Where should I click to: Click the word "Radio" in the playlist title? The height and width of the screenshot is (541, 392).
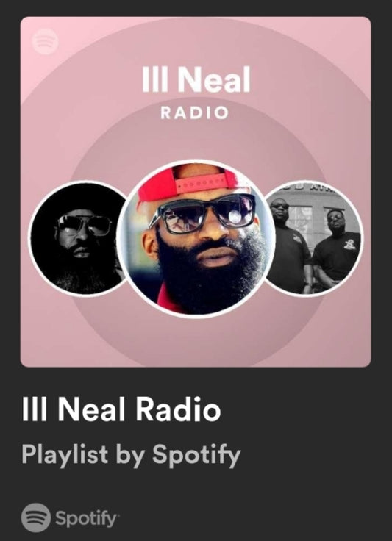[178, 409]
